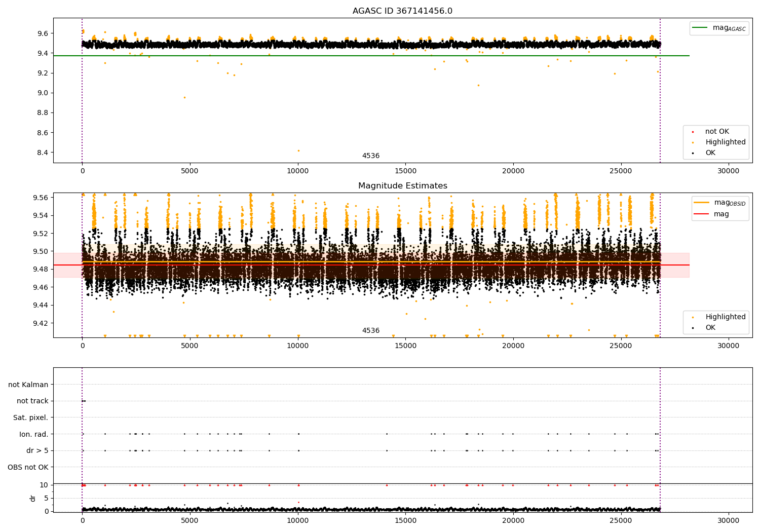Image resolution: width=760 pixels, height=532 pixels.
Task: Click the green mag AGASC legend line
Action: [700, 28]
